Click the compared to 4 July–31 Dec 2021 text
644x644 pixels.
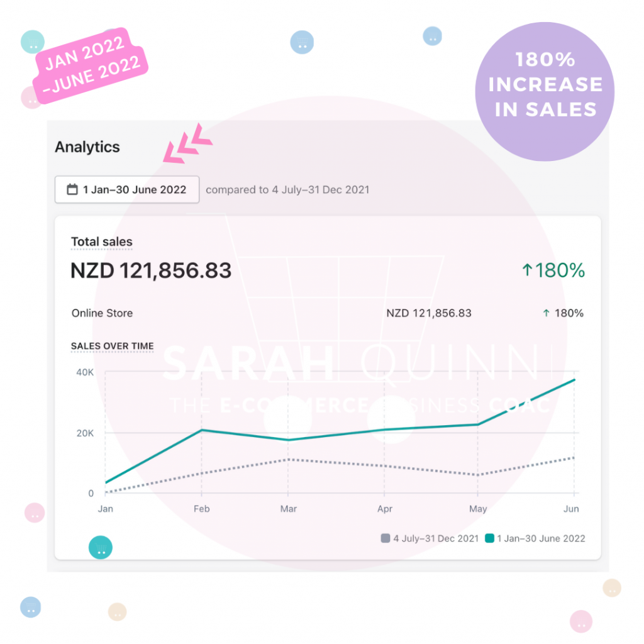287,190
